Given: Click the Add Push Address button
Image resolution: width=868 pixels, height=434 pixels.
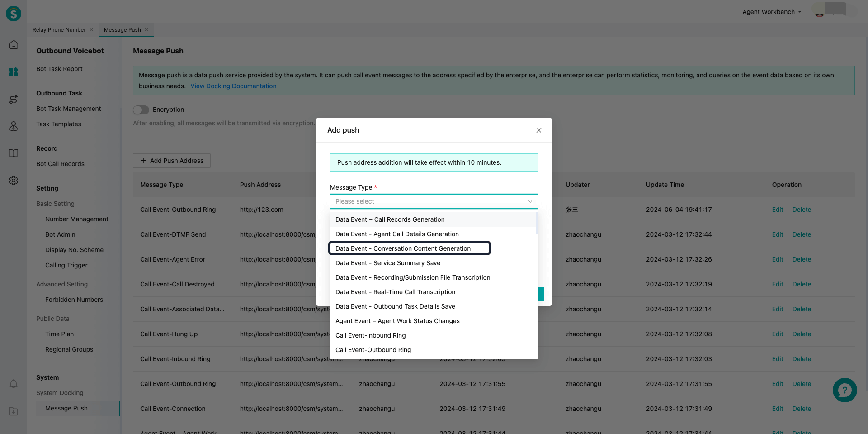Looking at the screenshot, I should (x=172, y=161).
